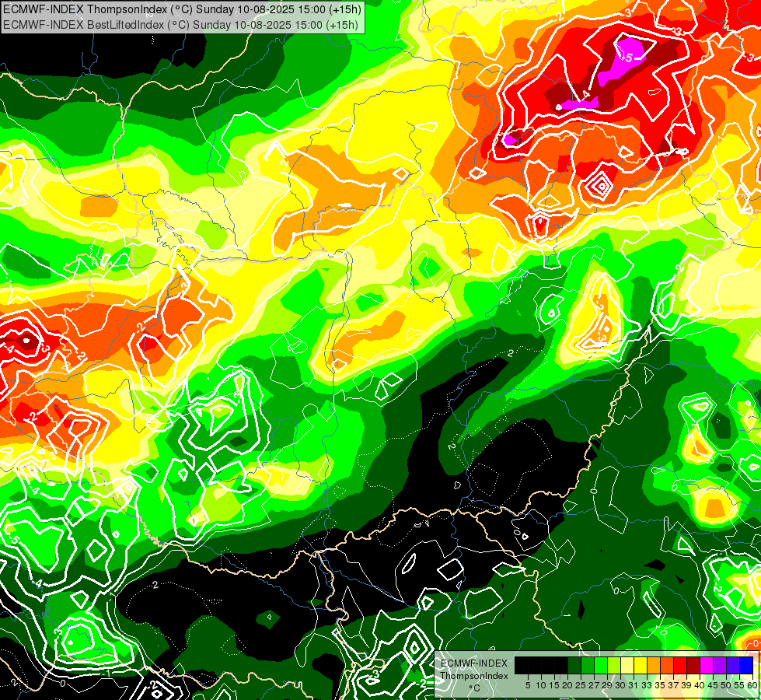Click the legend tick label '50'
This screenshot has height=700, width=761.
click(726, 685)
